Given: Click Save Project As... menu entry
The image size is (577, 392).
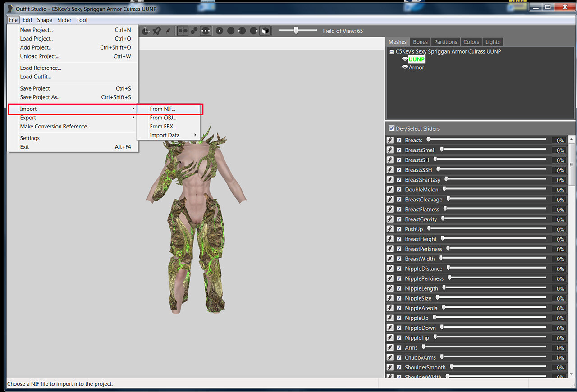Looking at the screenshot, I should pyautogui.click(x=73, y=97).
